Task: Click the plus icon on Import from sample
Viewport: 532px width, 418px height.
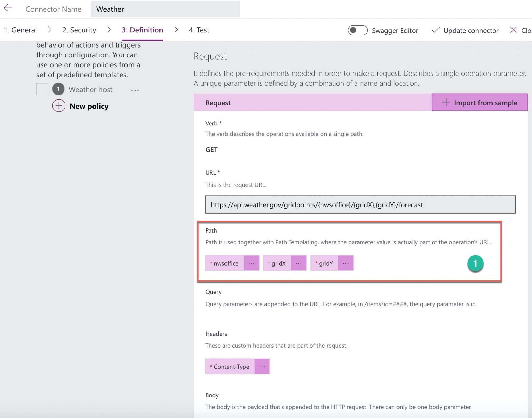Action: (446, 102)
